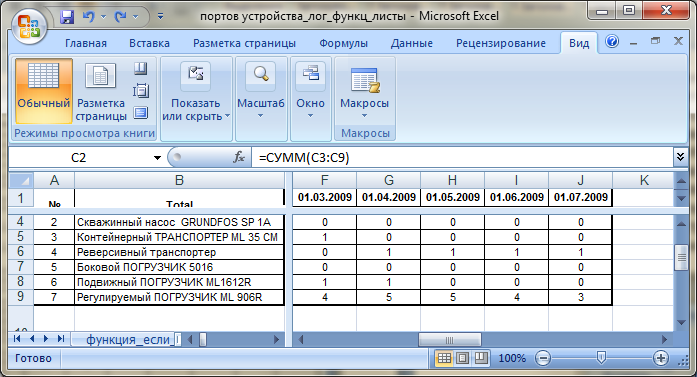Image resolution: width=697 pixels, height=377 pixels.
Task: Click Page Break Preview icon in status bar
Action: (x=481, y=358)
